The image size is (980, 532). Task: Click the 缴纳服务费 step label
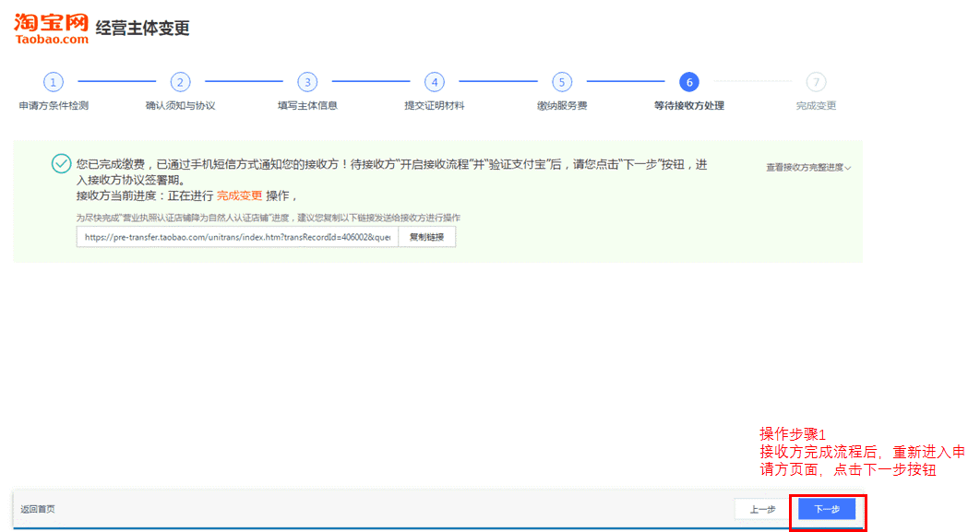click(x=562, y=106)
